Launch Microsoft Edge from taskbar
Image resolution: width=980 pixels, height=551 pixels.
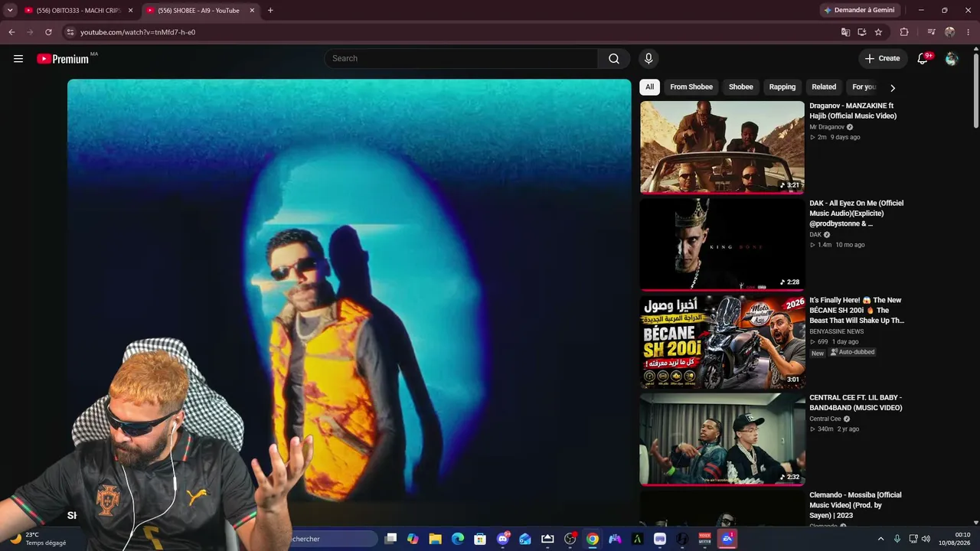(x=457, y=539)
